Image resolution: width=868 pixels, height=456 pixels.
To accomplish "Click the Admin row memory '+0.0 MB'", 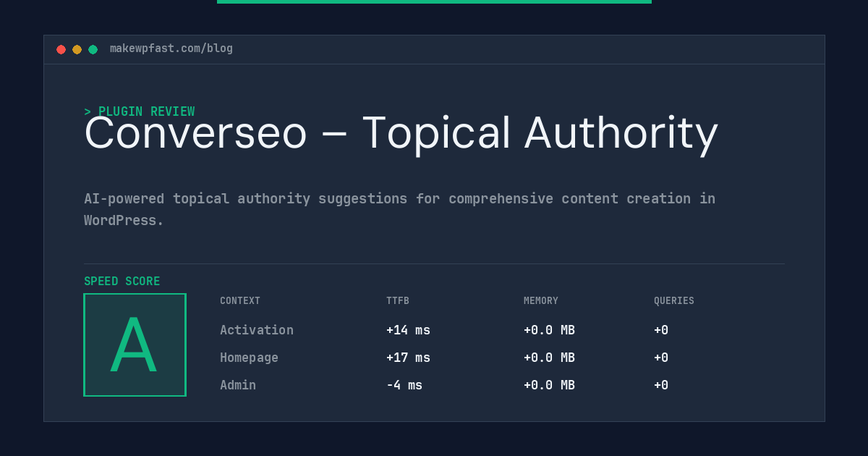I will pyautogui.click(x=549, y=385).
